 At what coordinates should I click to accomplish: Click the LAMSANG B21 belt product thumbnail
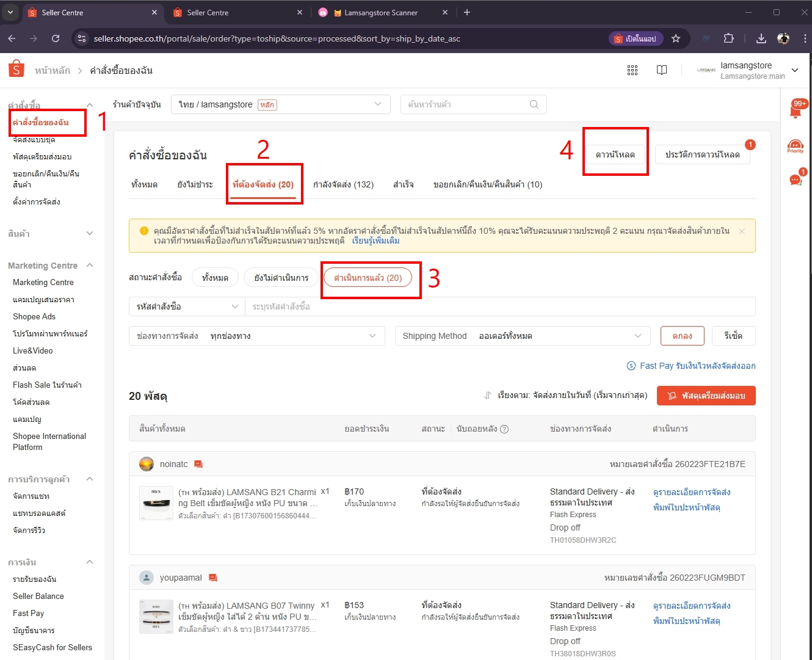156,503
